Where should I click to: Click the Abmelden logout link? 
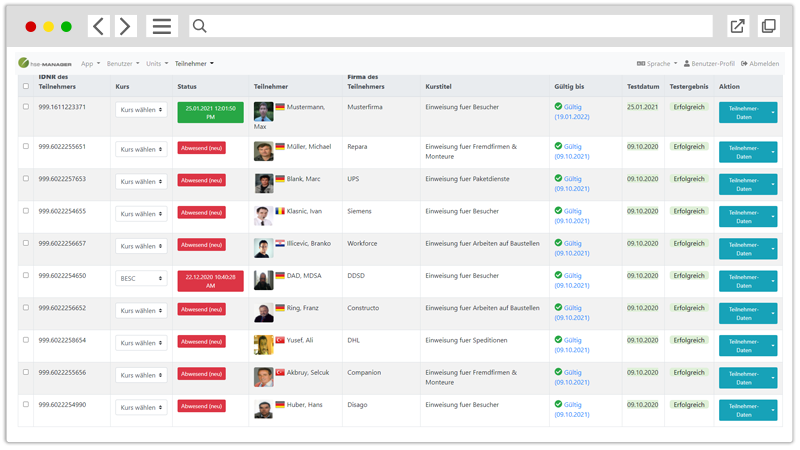click(x=760, y=63)
